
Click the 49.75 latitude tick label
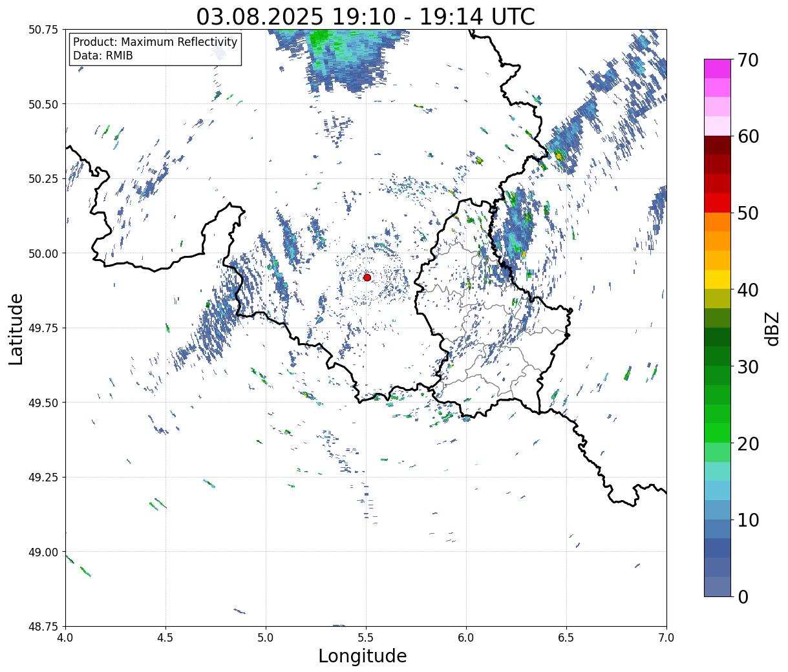coord(43,328)
